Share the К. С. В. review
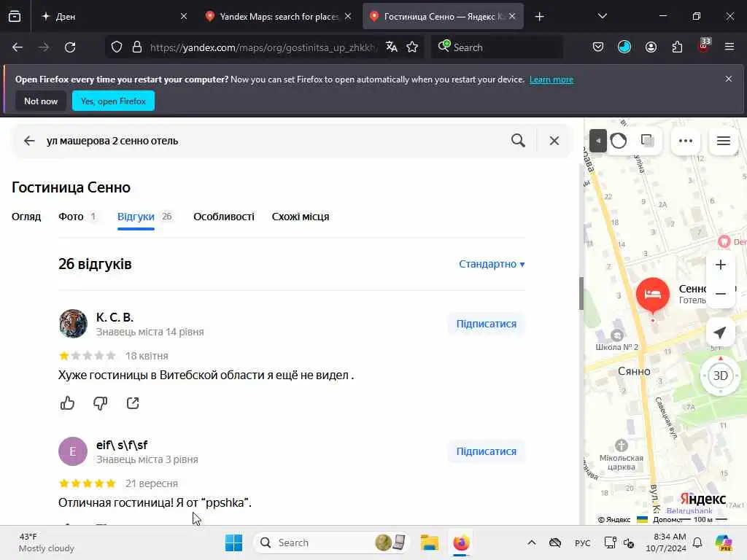 [x=133, y=403]
